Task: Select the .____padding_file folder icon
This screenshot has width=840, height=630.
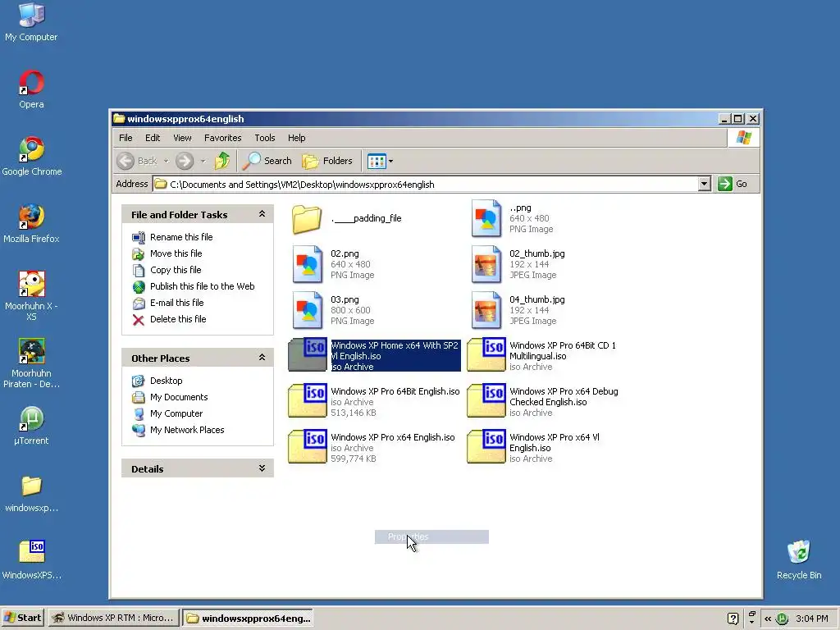Action: (x=307, y=219)
